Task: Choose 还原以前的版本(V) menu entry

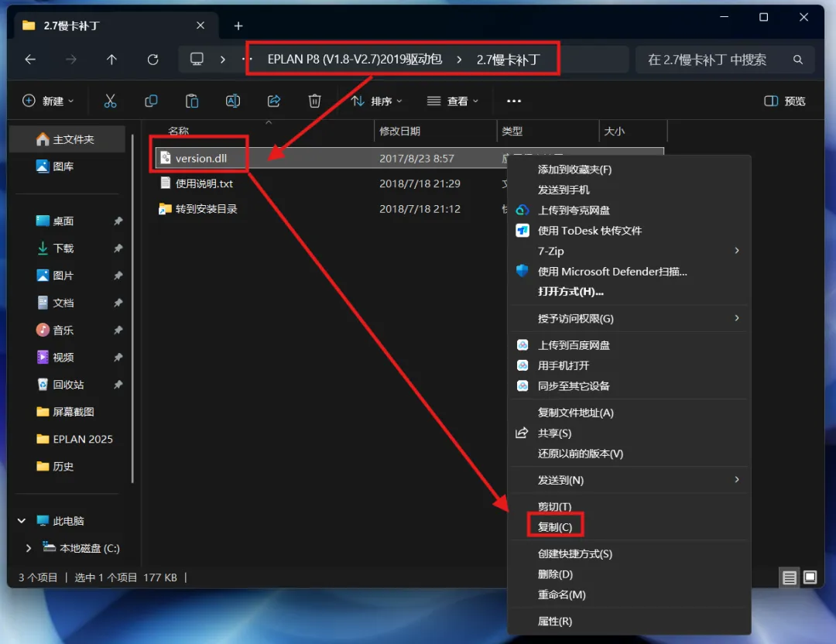Action: [581, 454]
